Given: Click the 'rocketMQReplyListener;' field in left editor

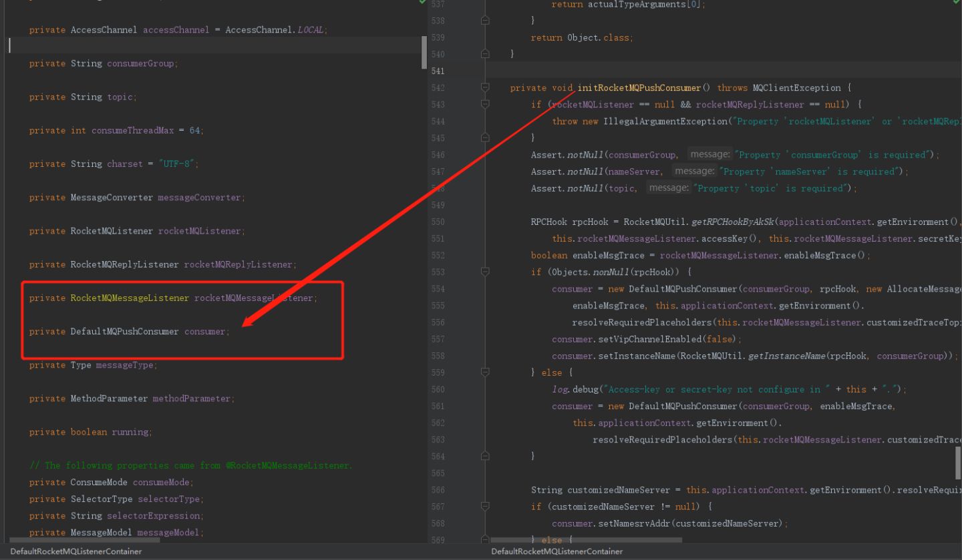Looking at the screenshot, I should point(240,264).
